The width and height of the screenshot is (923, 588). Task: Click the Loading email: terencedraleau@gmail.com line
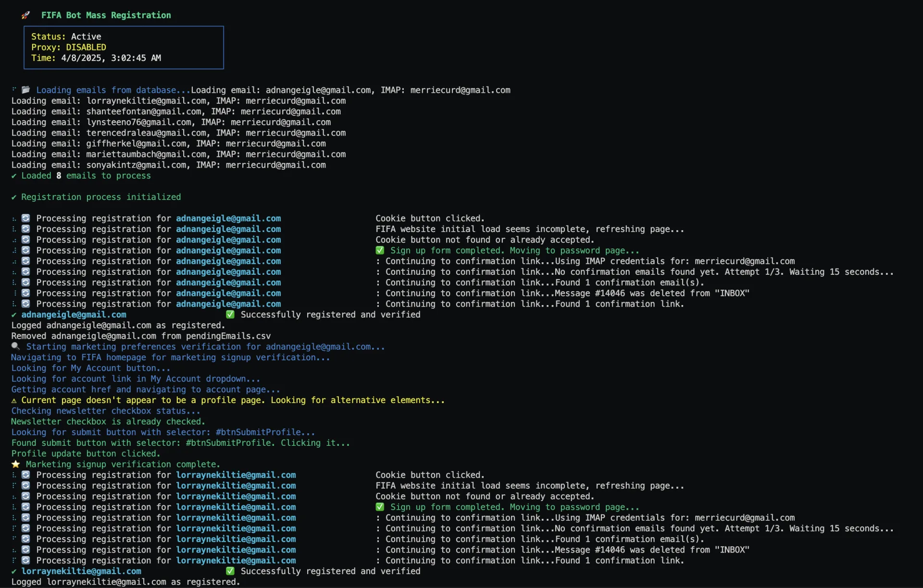178,133
